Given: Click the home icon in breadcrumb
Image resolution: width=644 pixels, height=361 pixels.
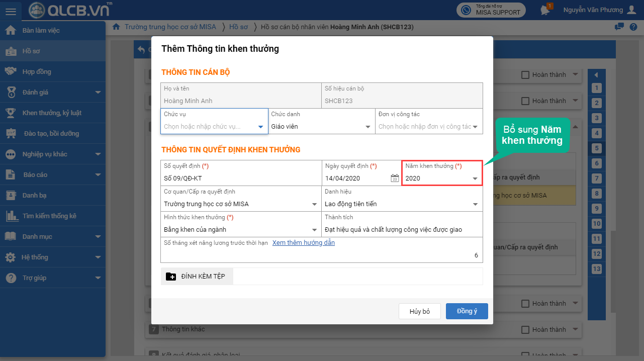Looking at the screenshot, I should (116, 27).
